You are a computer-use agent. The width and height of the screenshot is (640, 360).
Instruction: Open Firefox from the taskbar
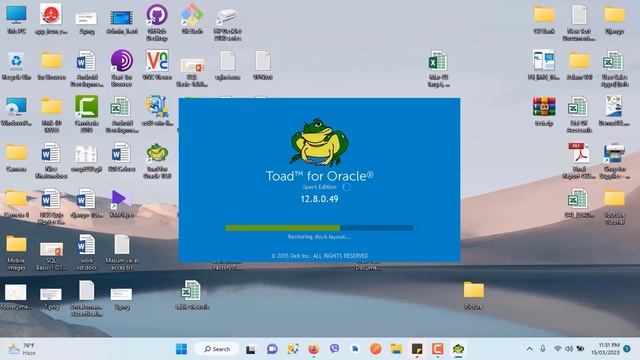pos(313,349)
